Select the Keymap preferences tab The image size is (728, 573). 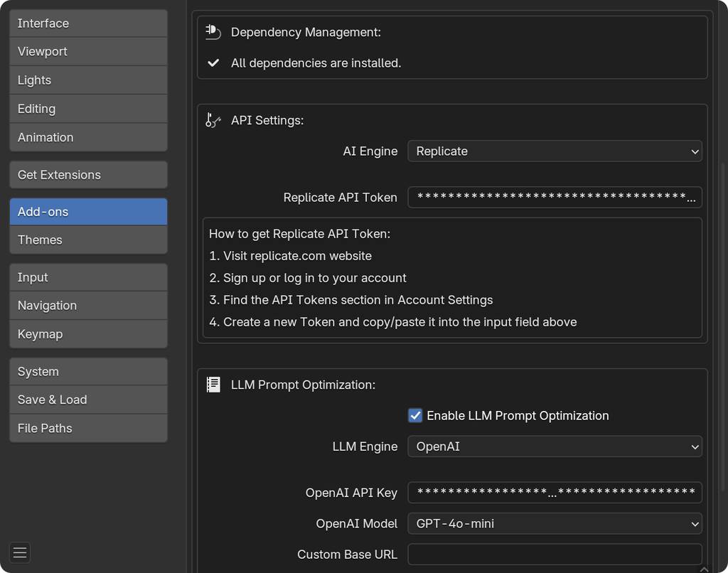(88, 334)
